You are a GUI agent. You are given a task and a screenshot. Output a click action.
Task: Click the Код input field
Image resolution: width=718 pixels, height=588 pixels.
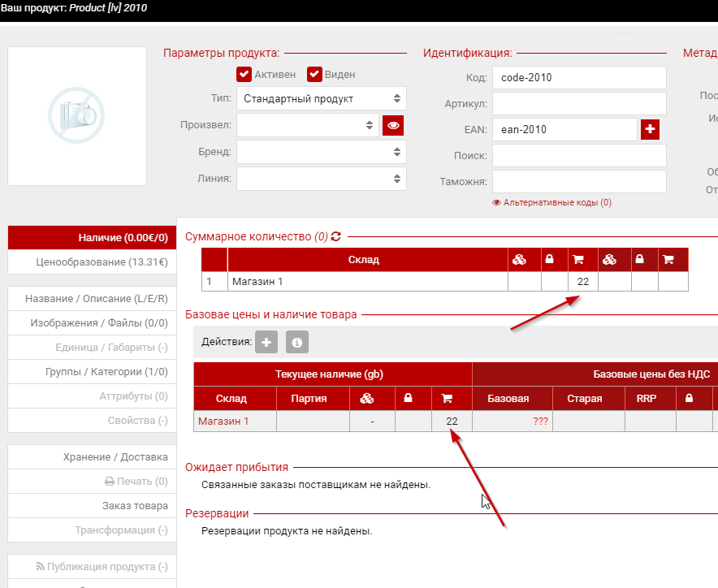579,78
